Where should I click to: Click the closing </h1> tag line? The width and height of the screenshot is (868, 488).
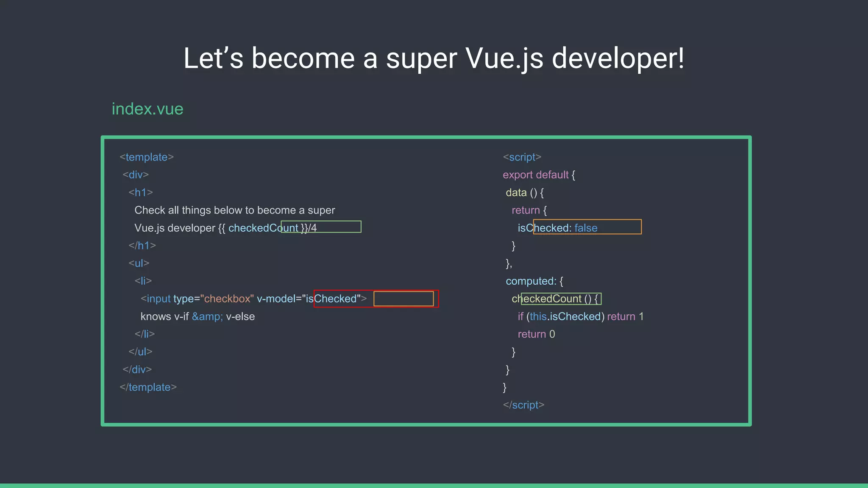click(x=142, y=246)
